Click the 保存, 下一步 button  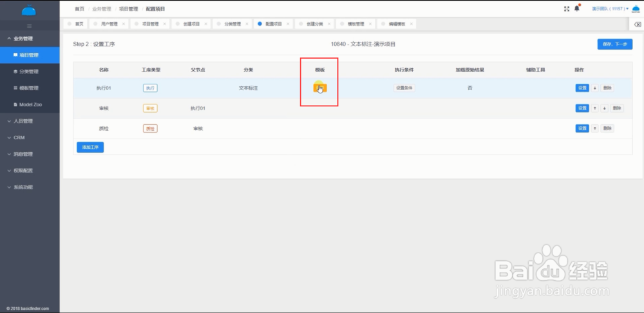(x=615, y=44)
